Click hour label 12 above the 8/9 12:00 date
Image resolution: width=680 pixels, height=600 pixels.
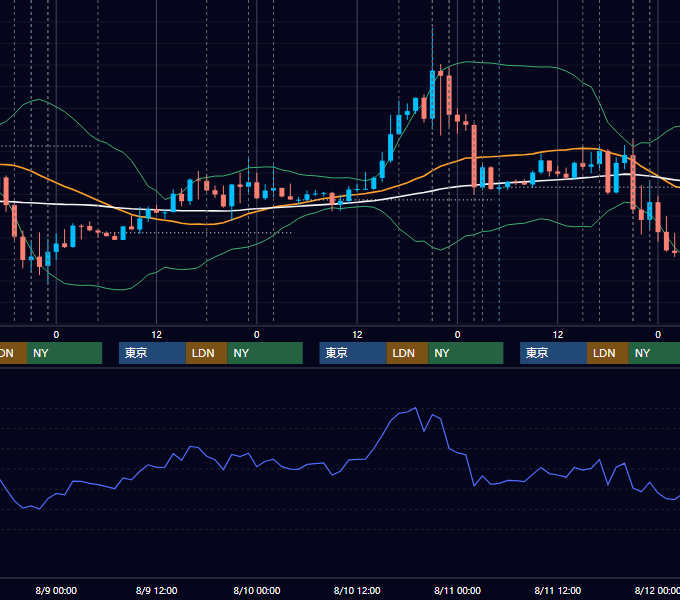click(x=157, y=335)
